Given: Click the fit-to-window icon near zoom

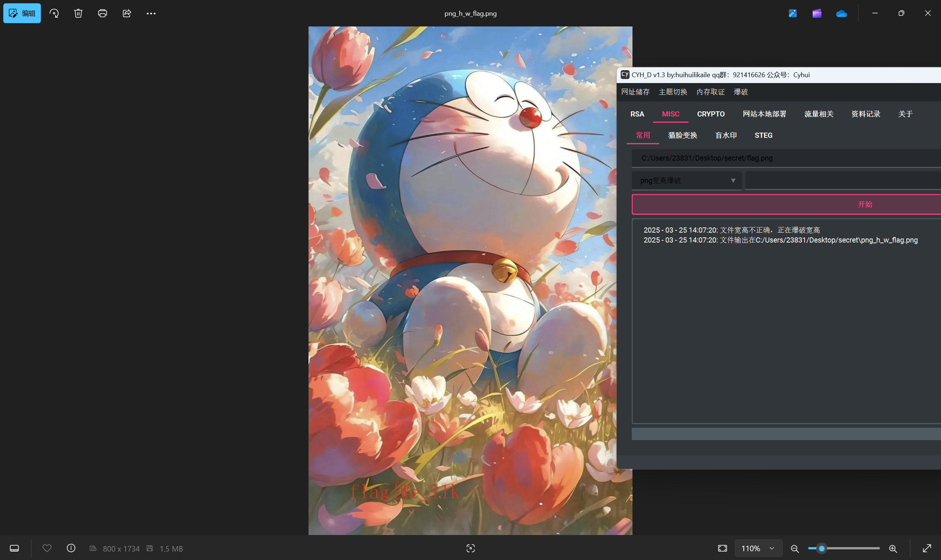Looking at the screenshot, I should 722,548.
